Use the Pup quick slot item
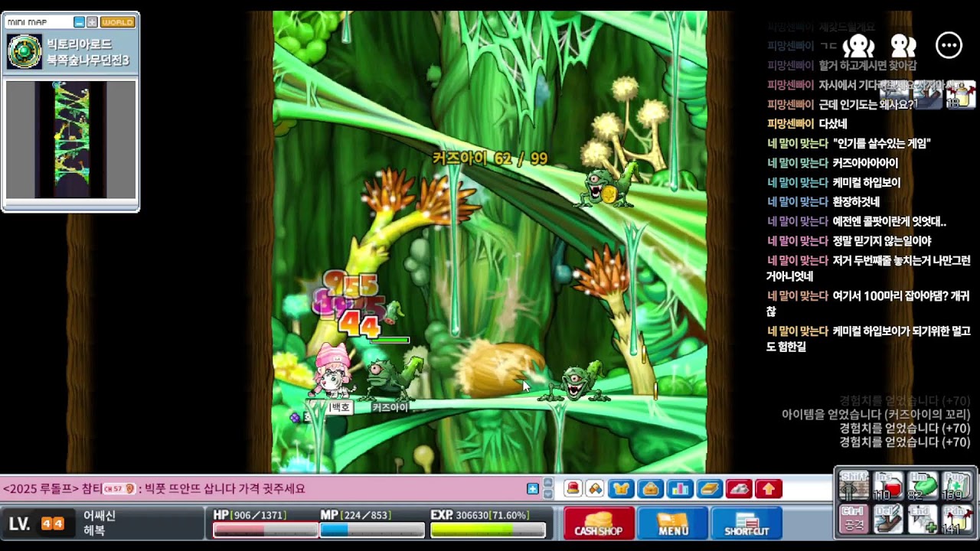The height and width of the screenshot is (551, 980). 957,485
